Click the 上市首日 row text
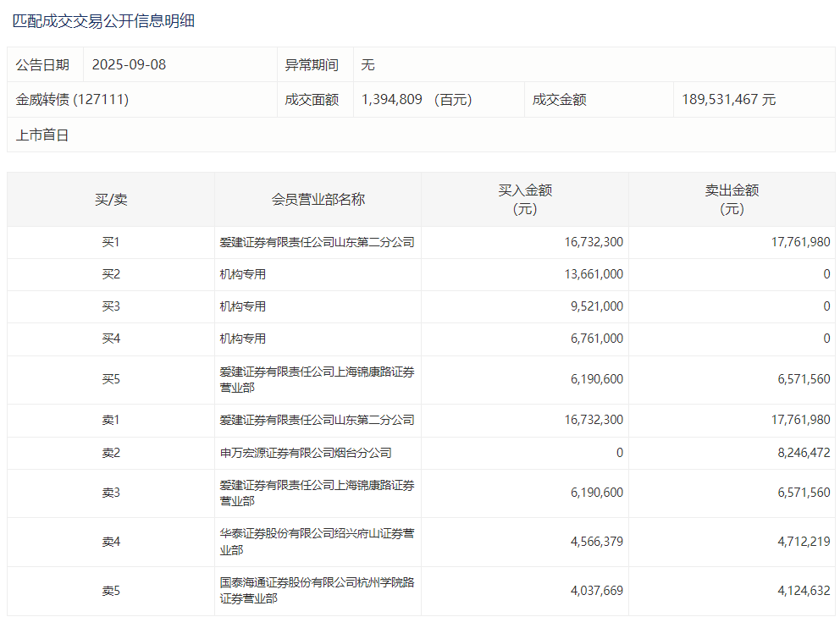 (42, 135)
